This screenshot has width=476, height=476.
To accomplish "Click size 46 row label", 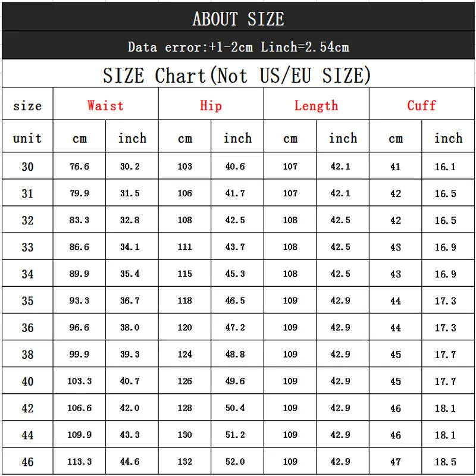I will (27, 461).
